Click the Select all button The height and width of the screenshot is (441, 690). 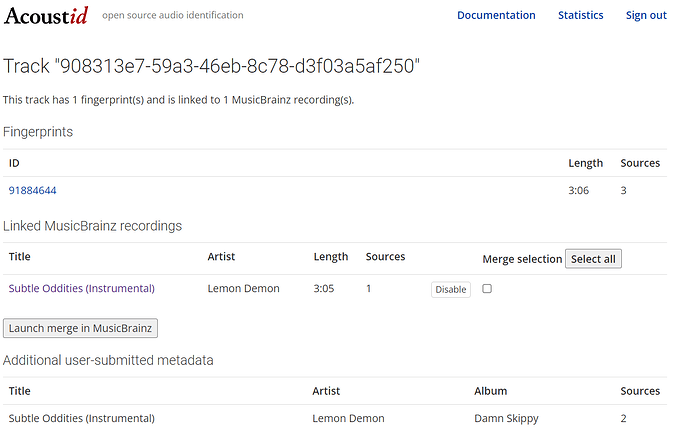(x=593, y=259)
